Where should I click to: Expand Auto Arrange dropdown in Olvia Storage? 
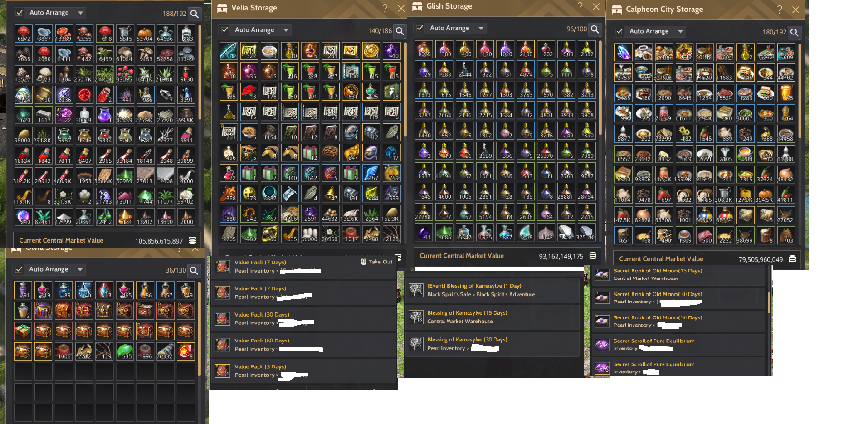[80, 269]
